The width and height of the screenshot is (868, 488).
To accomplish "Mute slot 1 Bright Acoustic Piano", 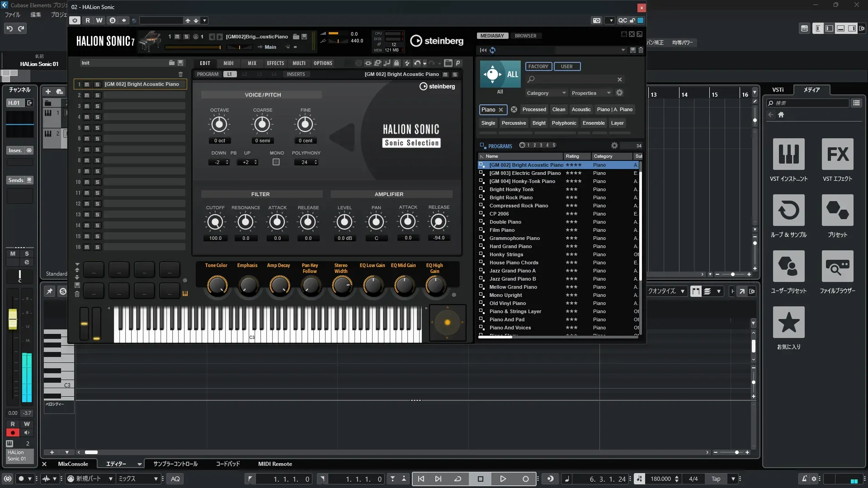I will (87, 84).
